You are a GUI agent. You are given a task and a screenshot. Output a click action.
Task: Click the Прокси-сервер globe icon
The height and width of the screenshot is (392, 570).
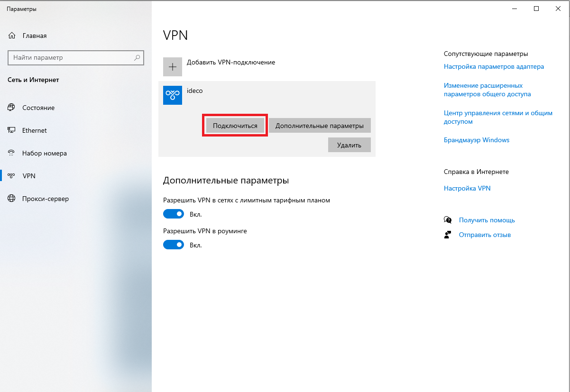coord(12,199)
